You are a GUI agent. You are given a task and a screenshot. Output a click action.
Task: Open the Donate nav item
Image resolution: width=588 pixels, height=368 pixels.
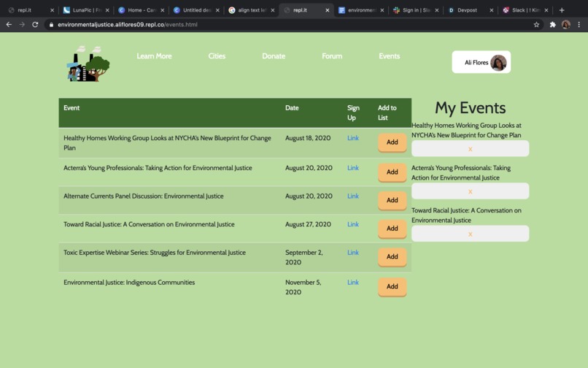point(274,56)
